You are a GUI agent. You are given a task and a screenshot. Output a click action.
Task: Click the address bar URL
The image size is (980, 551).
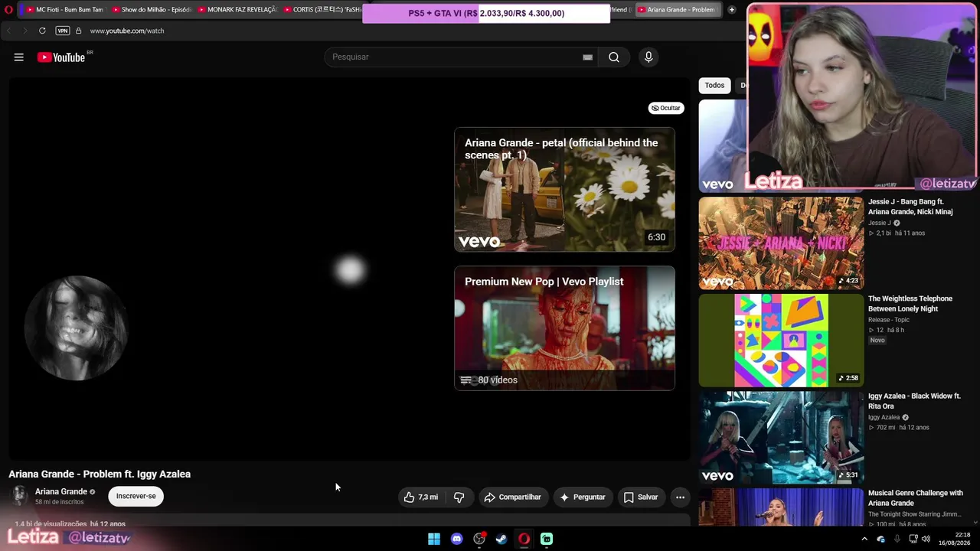click(x=127, y=31)
